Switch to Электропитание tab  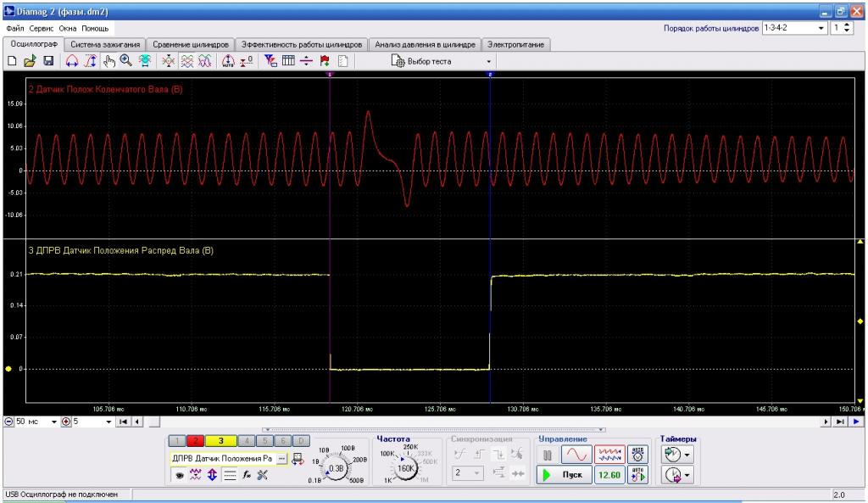(516, 44)
